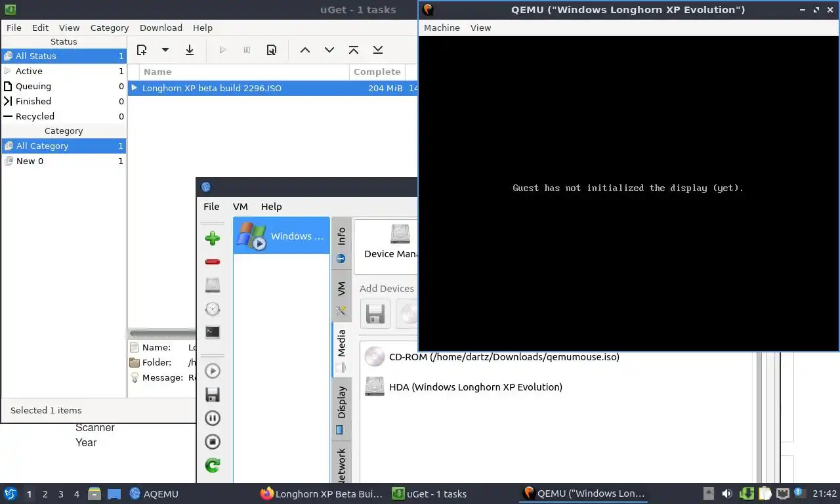Viewport: 840px width, 504px height.
Task: Start the VM with AQEMU play icon
Action: (x=212, y=371)
